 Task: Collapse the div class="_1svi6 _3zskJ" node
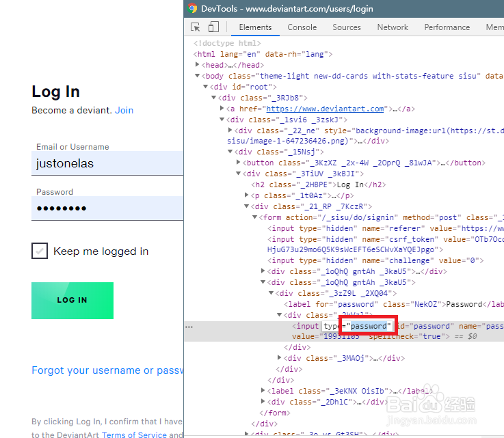(222, 120)
